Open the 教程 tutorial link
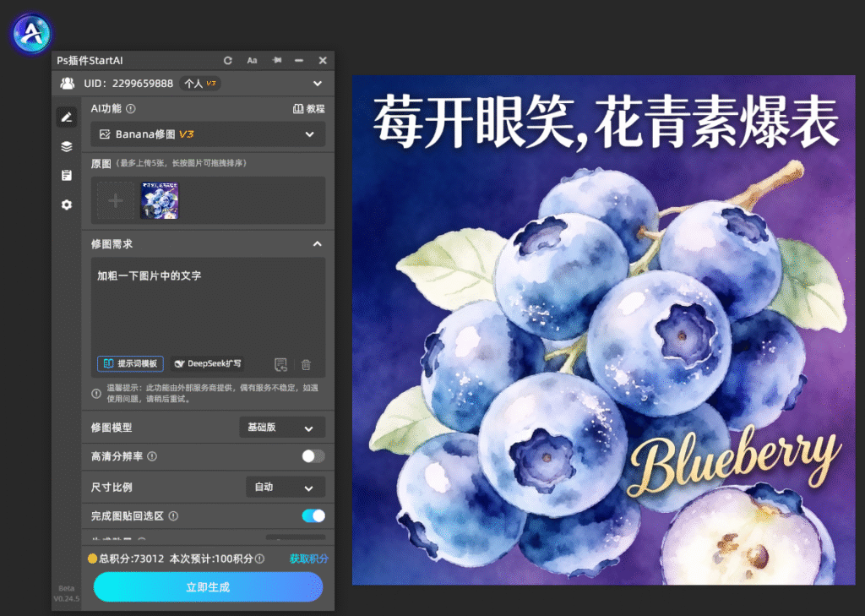This screenshot has width=865, height=616. tap(309, 109)
